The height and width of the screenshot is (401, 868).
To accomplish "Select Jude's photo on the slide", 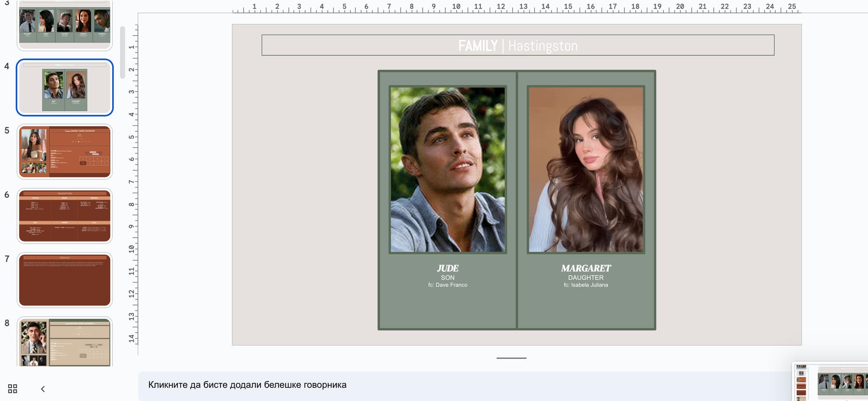I will [x=448, y=170].
